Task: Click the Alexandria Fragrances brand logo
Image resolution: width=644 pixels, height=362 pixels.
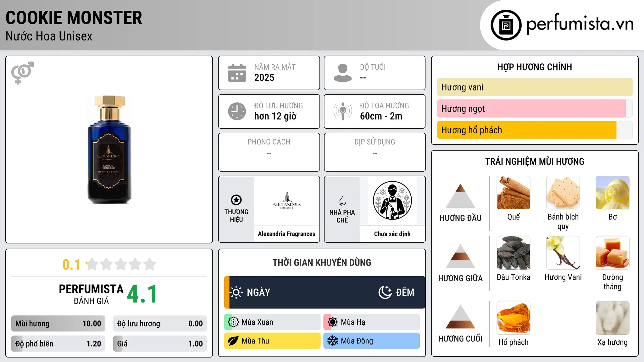Action: [286, 200]
